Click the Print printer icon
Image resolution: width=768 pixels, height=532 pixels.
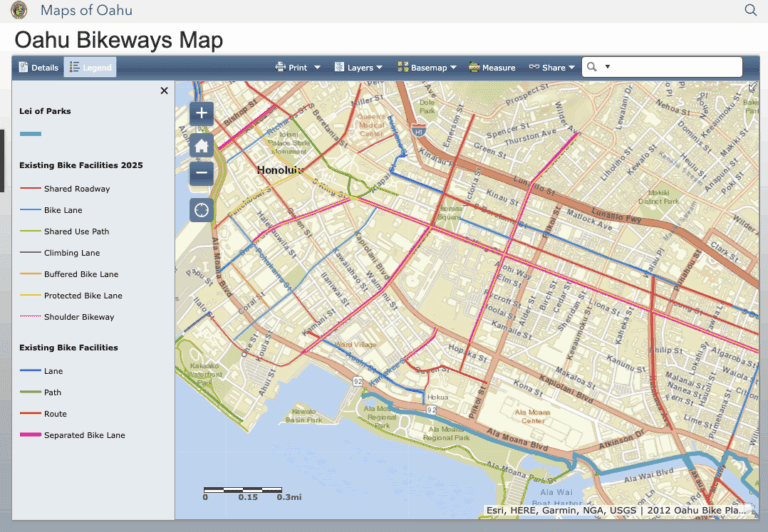tap(280, 67)
